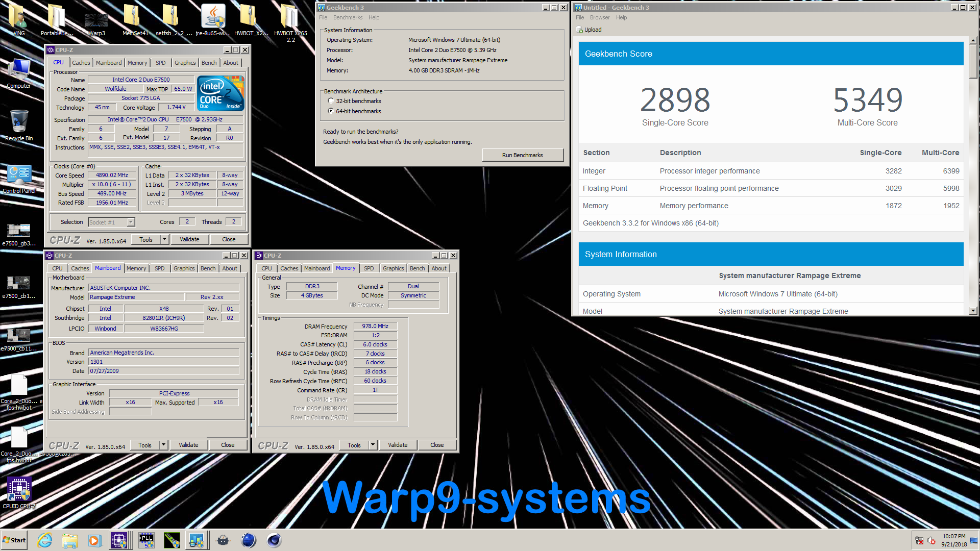Switch to MemSet taskbar icon
Screen dimensions: 980x551
172,540
